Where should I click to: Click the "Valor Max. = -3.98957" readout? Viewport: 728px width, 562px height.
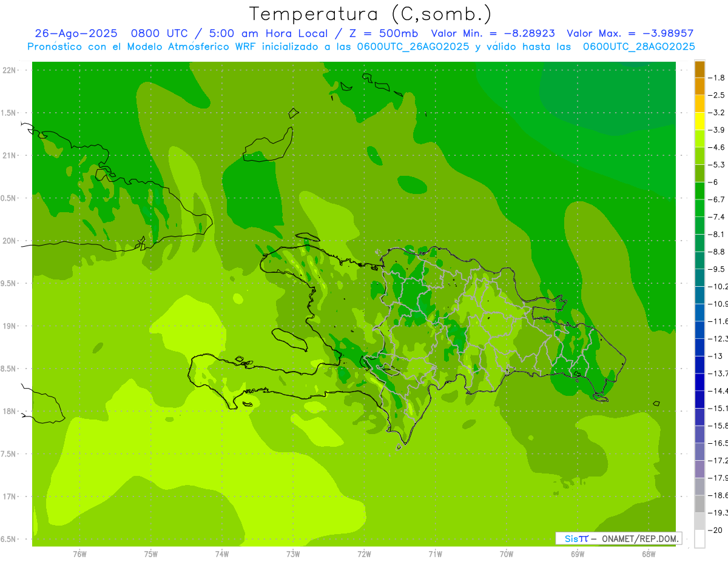(x=630, y=33)
